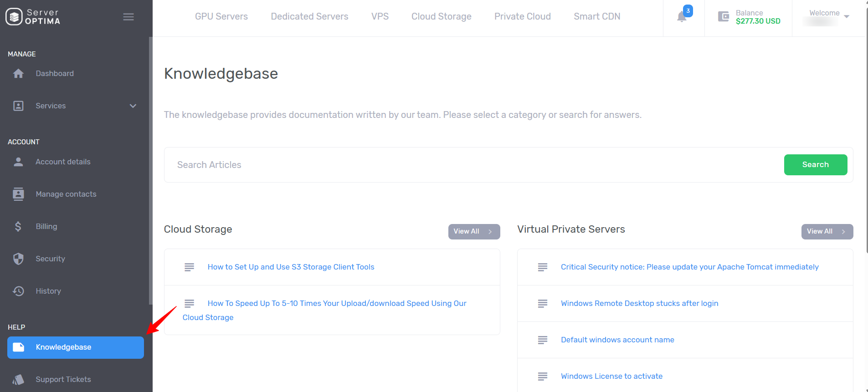The height and width of the screenshot is (392, 868).
Task: Open GPU Servers in the top menu
Action: click(x=221, y=16)
